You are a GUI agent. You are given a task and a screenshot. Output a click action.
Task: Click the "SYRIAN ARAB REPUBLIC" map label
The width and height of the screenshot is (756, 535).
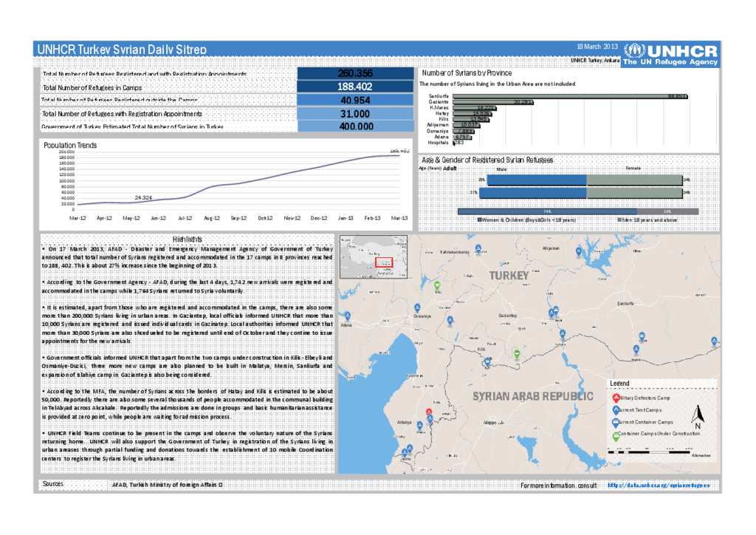[533, 397]
